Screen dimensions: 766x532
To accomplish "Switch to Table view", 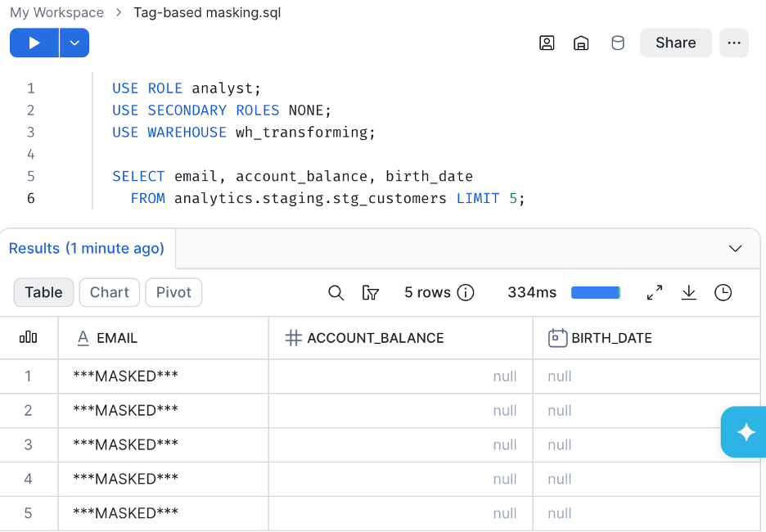I will (x=43, y=292).
